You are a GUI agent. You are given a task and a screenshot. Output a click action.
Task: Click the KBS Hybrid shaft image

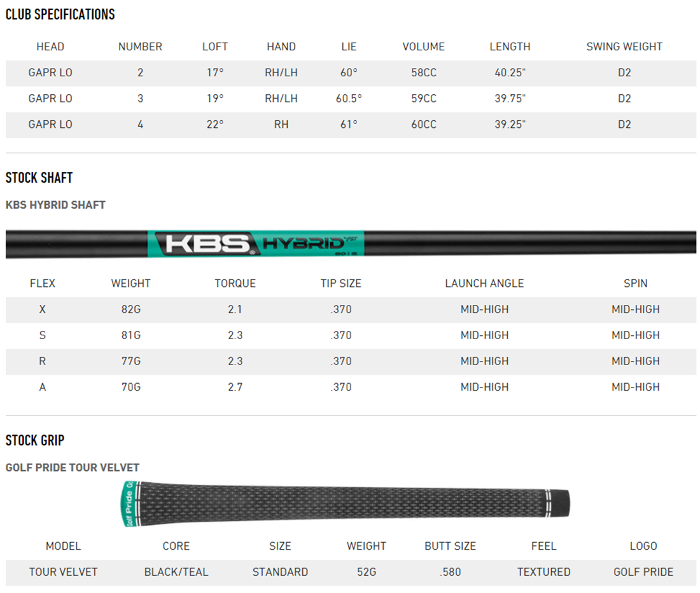[351, 244]
